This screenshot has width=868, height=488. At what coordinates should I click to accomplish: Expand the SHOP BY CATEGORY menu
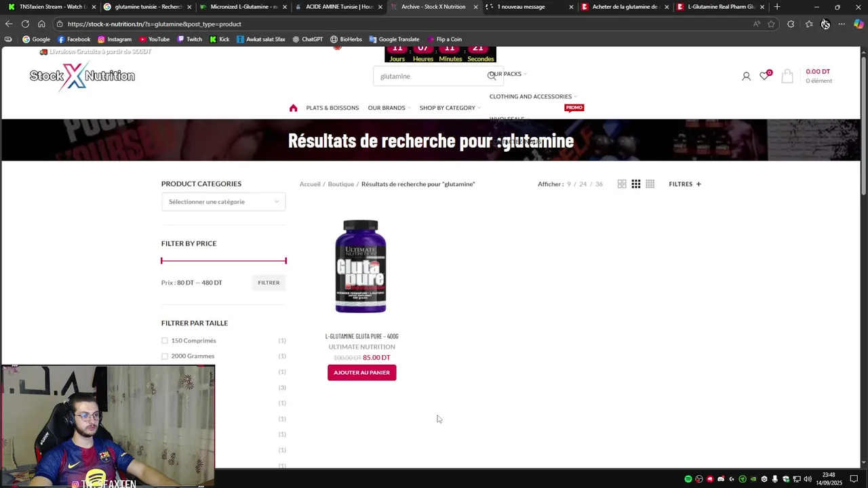(450, 108)
